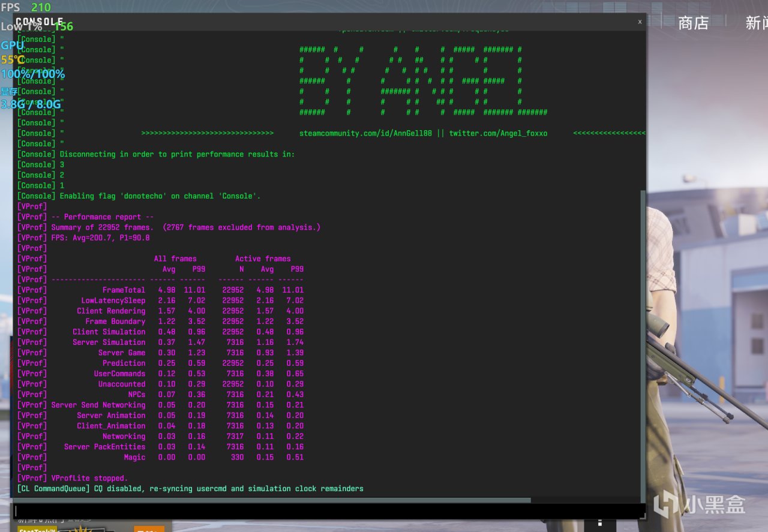Select the 'FPS: Avg=200.7, P1=90.8' line
The width and height of the screenshot is (768, 532).
pos(101,238)
